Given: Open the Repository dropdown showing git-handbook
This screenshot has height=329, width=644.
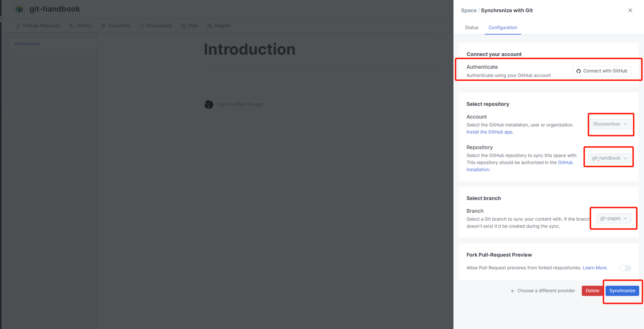Looking at the screenshot, I should pyautogui.click(x=609, y=158).
